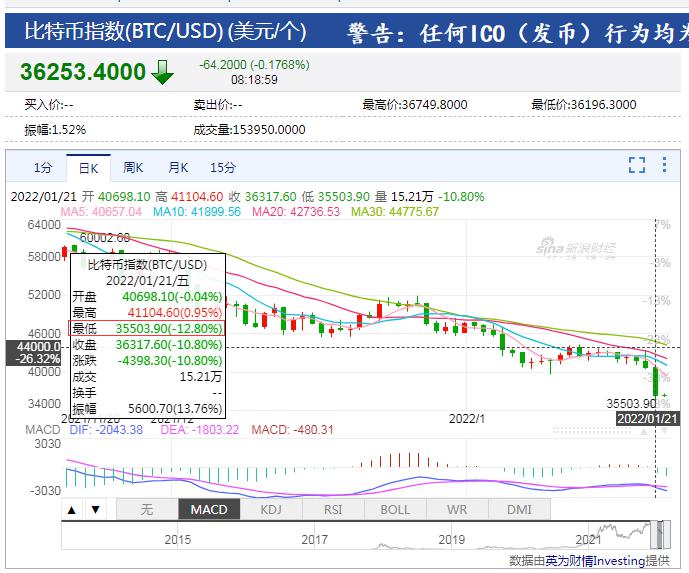This screenshot has width=689, height=573.
Task: Open fullscreen chart view icon
Action: coord(637,165)
